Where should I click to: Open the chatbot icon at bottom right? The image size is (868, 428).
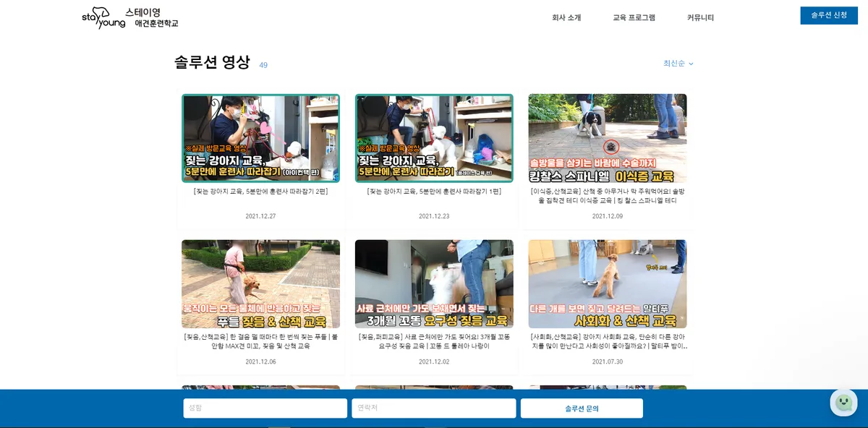pos(843,403)
